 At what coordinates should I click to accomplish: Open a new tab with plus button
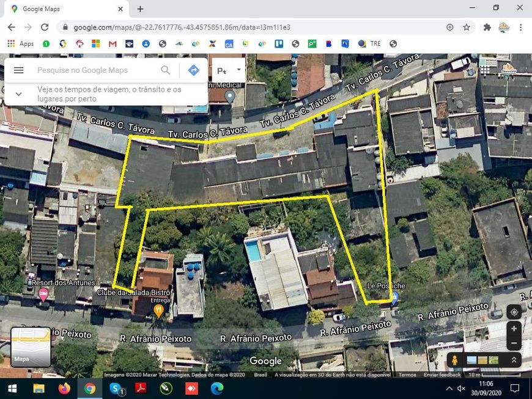140,9
